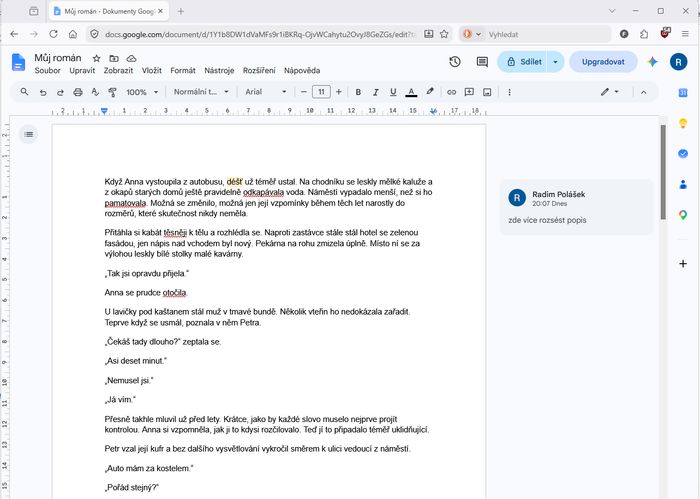Open Google Tasks side panel
This screenshot has height=499, width=700.
[x=683, y=154]
